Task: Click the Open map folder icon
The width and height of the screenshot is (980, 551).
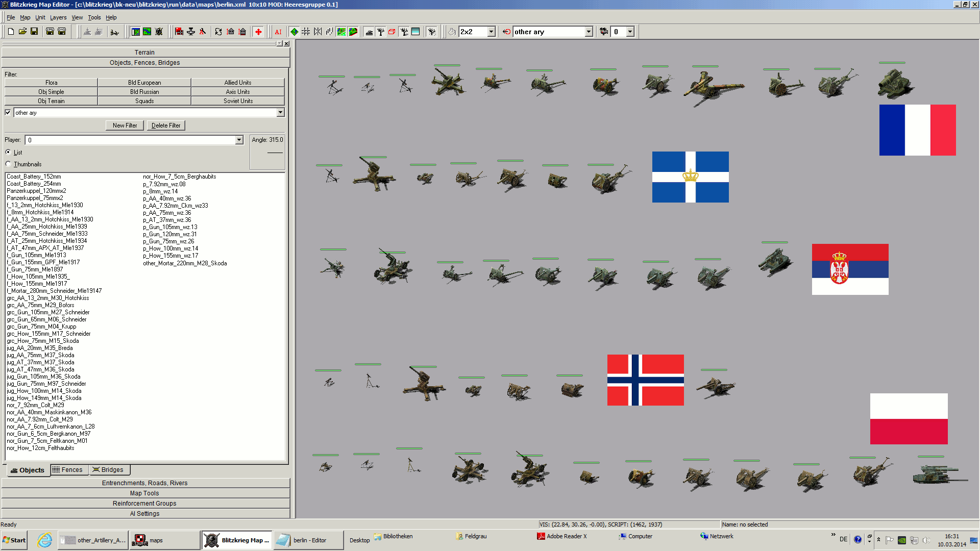Action: tap(22, 32)
